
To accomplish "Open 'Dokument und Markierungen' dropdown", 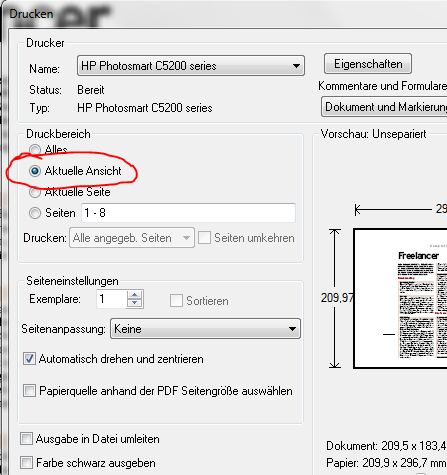I will click(x=384, y=107).
